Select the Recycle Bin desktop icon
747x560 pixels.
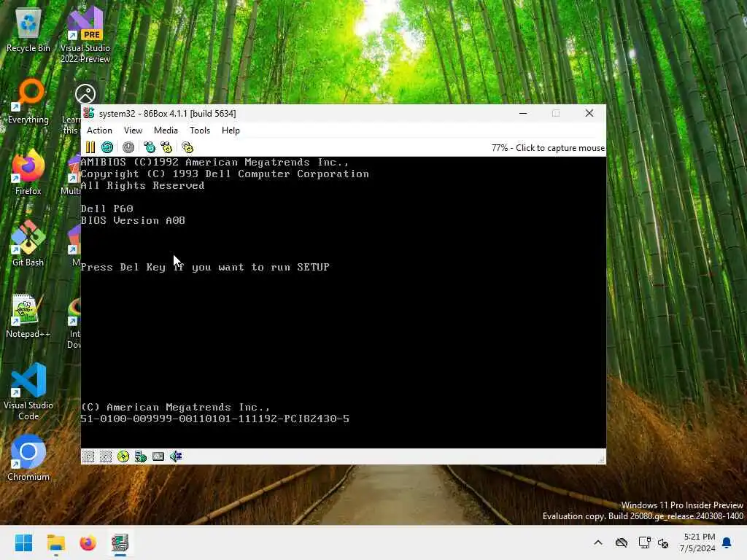[x=28, y=31]
